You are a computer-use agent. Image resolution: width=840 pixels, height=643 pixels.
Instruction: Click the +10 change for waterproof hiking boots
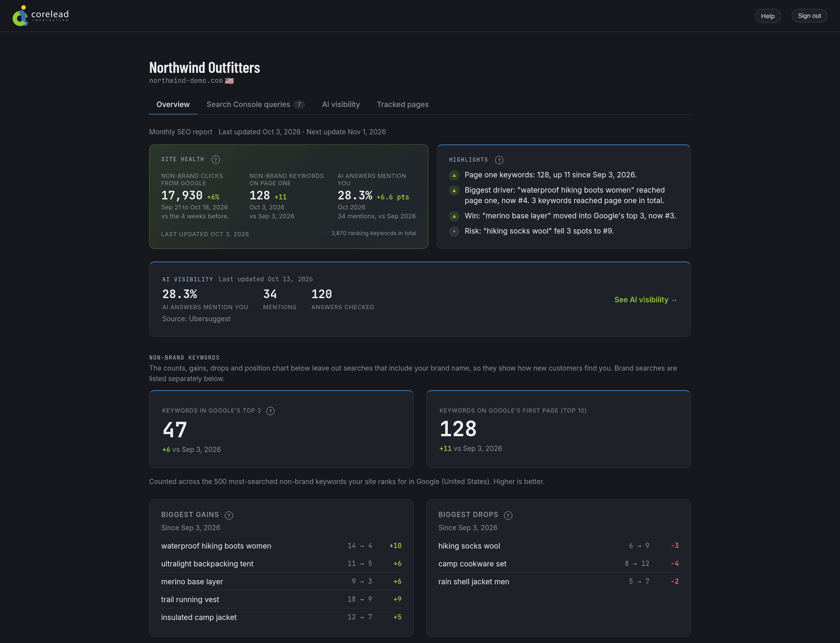pos(395,546)
